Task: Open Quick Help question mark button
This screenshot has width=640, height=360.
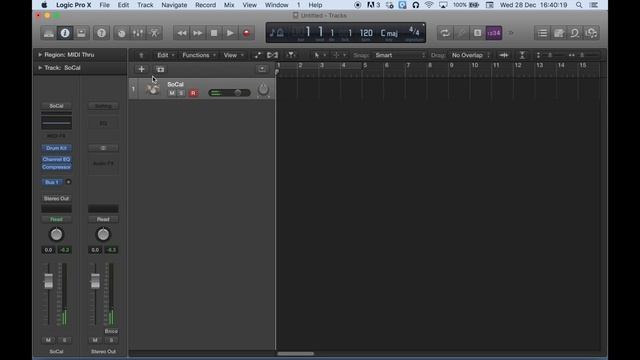Action: tap(101, 33)
